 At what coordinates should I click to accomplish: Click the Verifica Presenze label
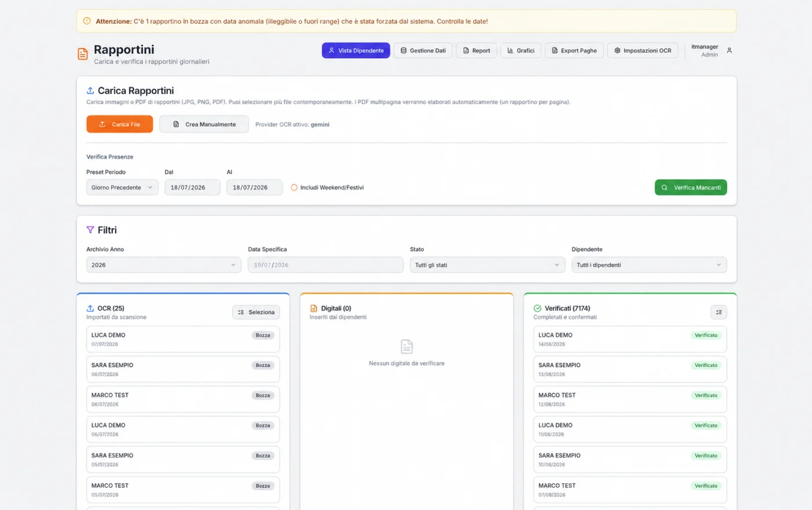click(110, 157)
